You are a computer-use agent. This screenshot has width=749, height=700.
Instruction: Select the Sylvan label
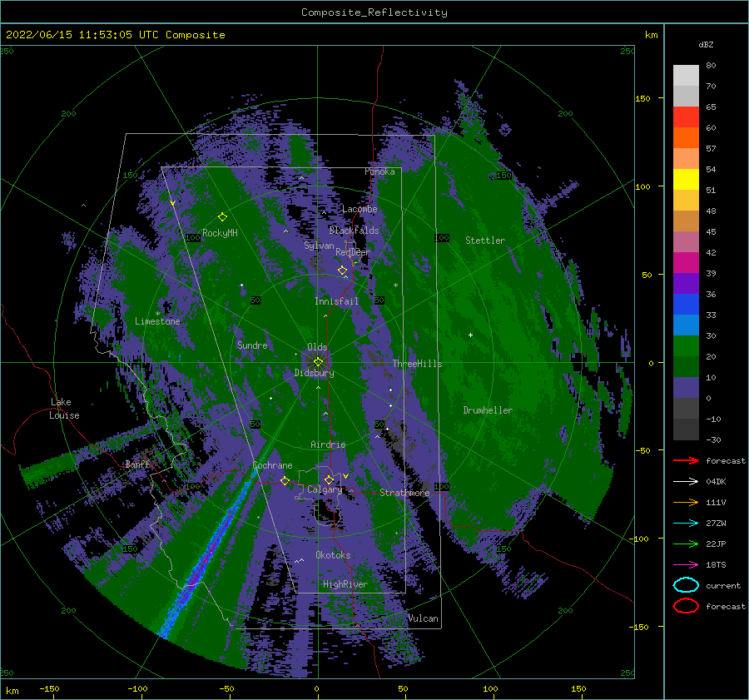coord(319,246)
